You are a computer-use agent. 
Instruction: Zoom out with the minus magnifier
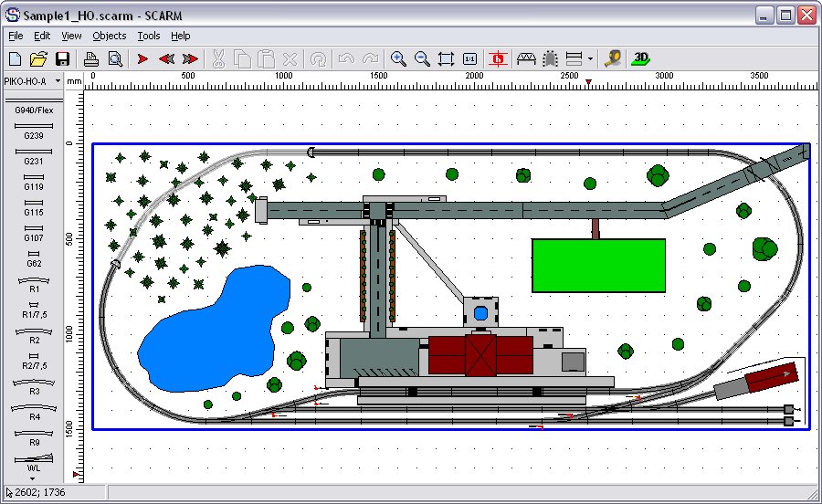422,58
